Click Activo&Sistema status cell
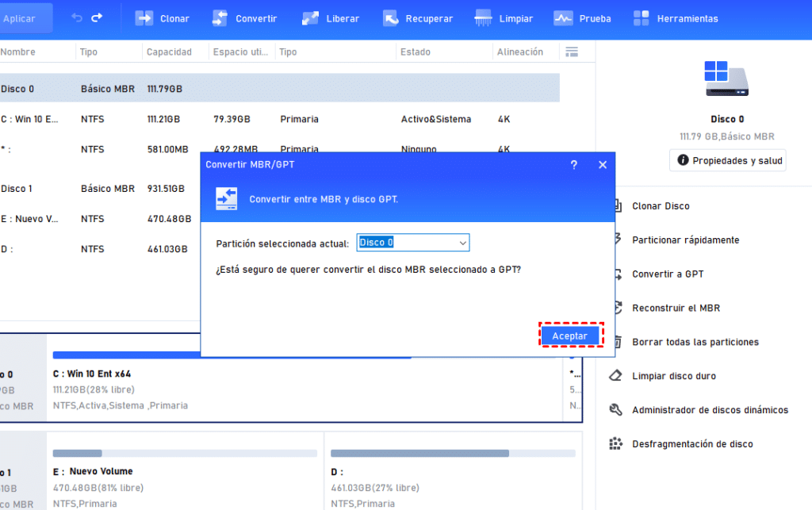This screenshot has width=812, height=510. (x=436, y=119)
